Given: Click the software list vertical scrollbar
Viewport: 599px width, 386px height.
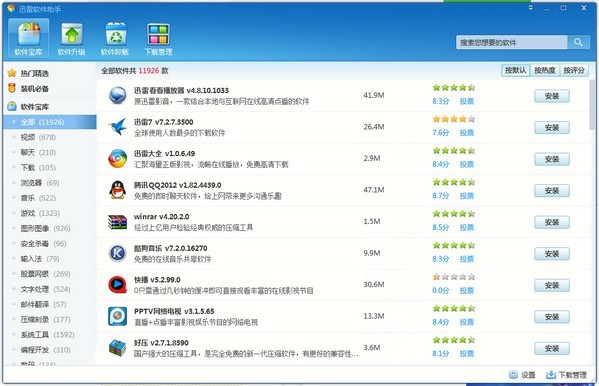Looking at the screenshot, I should pos(593,105).
